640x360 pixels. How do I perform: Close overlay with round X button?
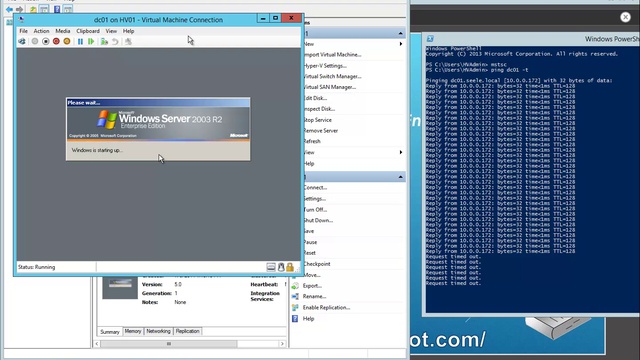[x=625, y=17]
